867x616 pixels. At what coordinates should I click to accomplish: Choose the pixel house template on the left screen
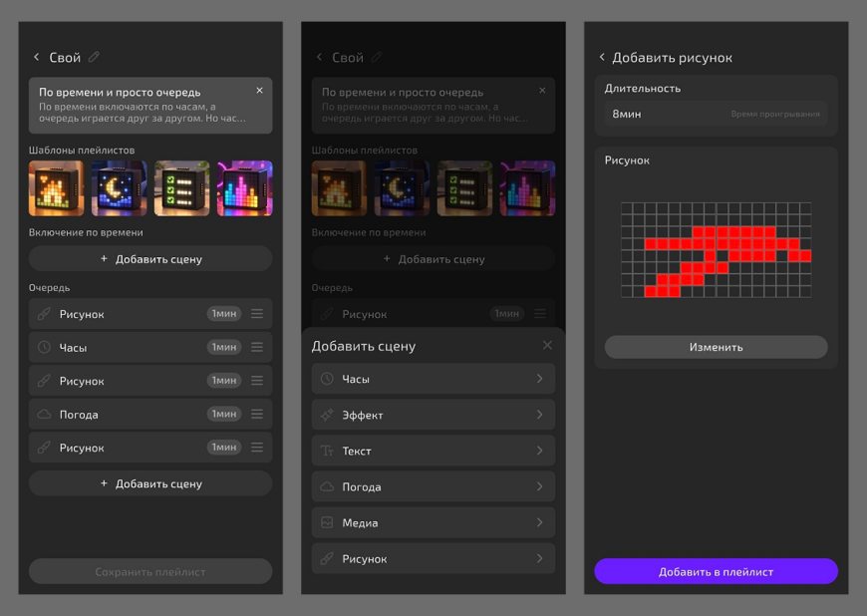[x=57, y=188]
